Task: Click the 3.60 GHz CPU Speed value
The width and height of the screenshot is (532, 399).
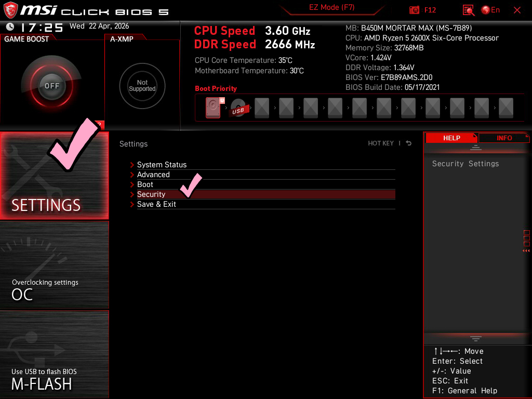Action: (288, 31)
